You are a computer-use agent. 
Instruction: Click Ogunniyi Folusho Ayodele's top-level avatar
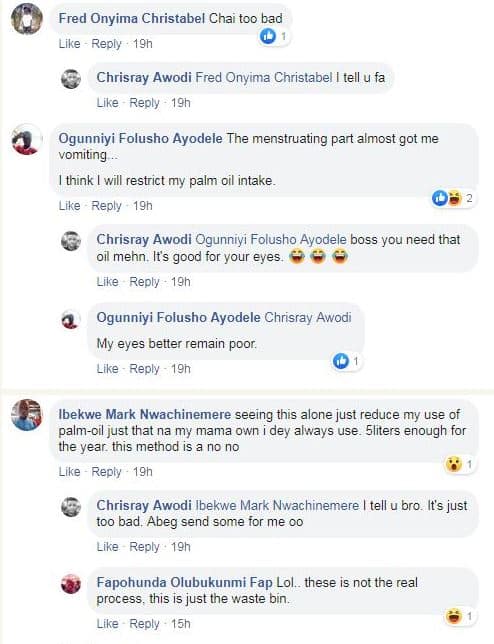[x=27, y=139]
